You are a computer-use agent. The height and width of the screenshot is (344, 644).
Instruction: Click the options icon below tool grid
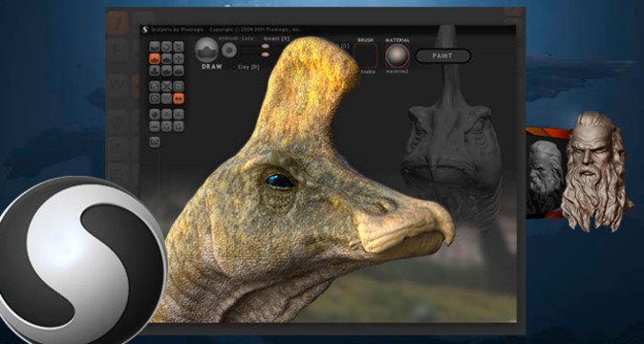point(155,142)
